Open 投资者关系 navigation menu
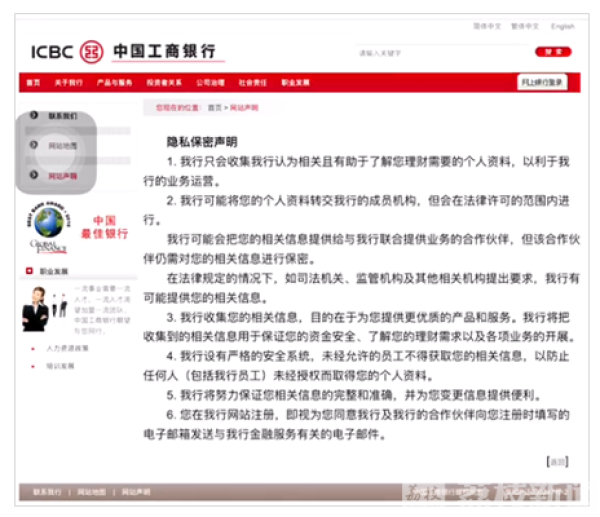 point(164,83)
